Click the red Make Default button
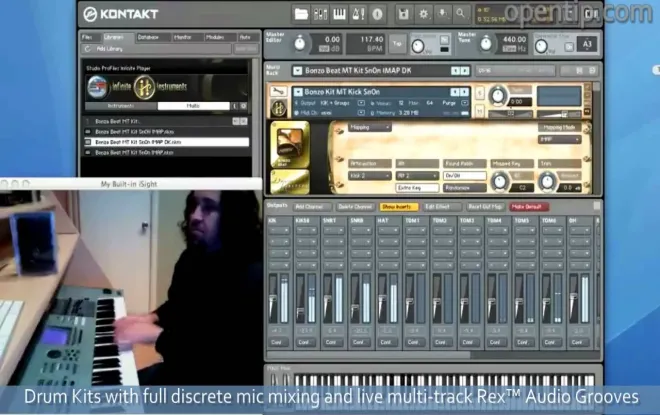This screenshot has width=660, height=415. click(x=529, y=207)
